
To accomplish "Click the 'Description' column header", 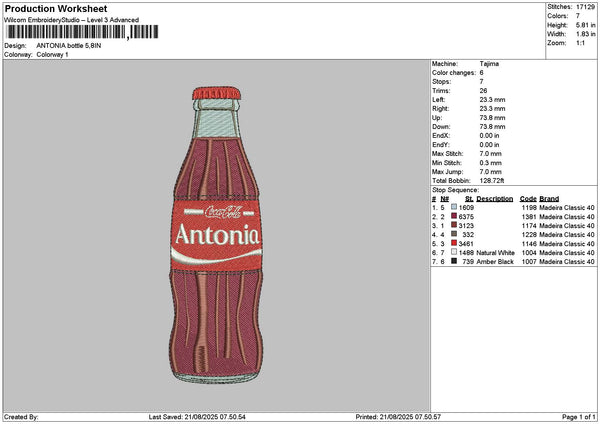I will [494, 199].
